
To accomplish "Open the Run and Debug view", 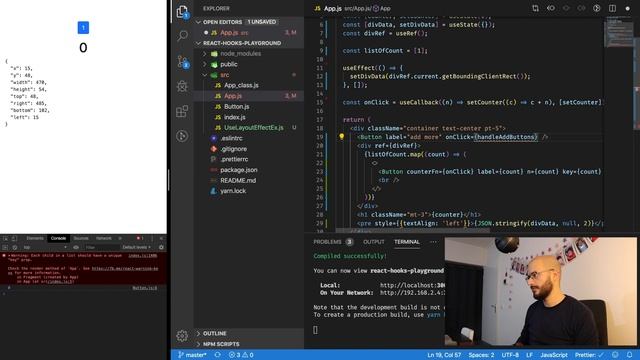I will coord(182,86).
